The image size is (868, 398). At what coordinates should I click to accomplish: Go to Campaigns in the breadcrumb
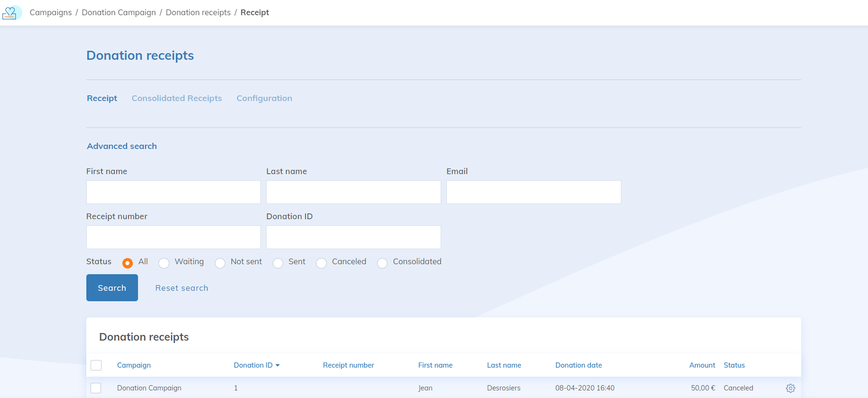[51, 12]
